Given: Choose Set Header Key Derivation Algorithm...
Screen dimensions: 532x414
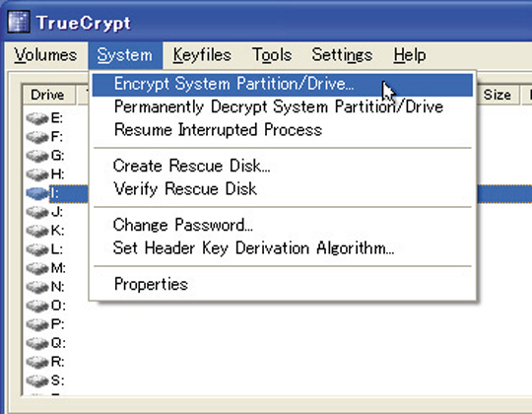Looking at the screenshot, I should 283,248.
